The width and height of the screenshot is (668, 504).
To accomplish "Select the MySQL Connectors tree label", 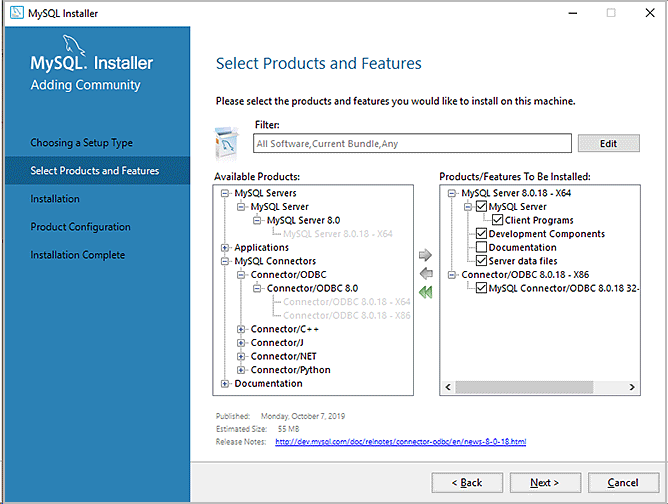I will coord(275,261).
